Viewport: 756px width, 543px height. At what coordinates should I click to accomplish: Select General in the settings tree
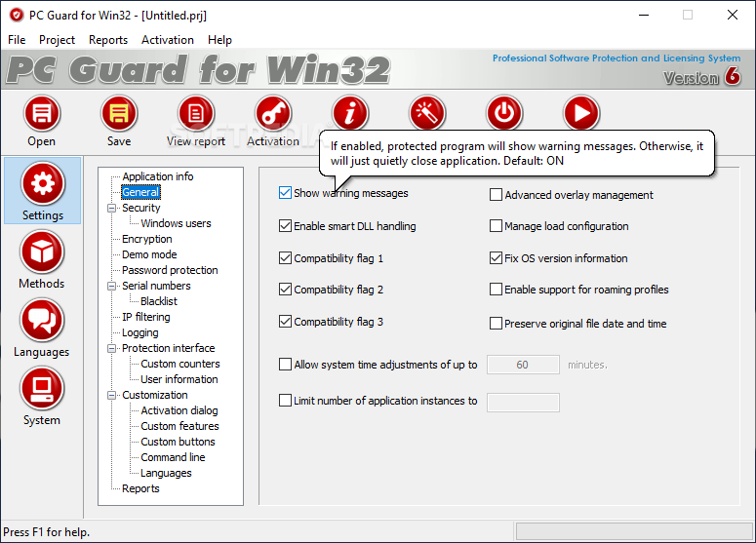coord(140,192)
